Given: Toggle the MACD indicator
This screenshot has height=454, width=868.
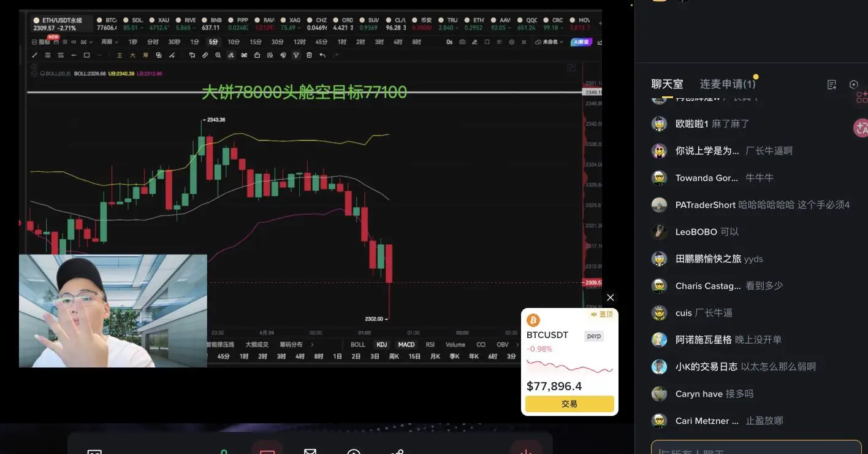Looking at the screenshot, I should point(406,345).
